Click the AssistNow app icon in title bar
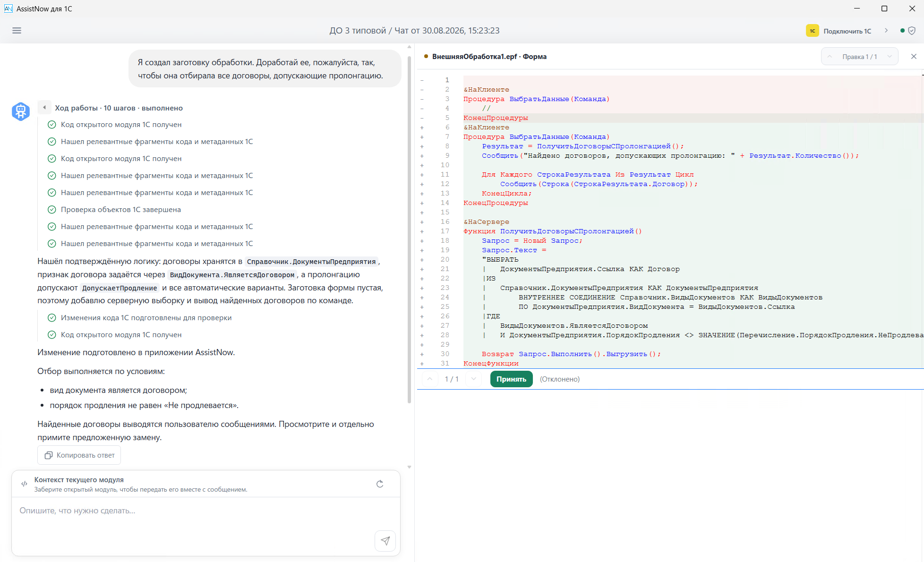924x562 pixels. pyautogui.click(x=9, y=9)
